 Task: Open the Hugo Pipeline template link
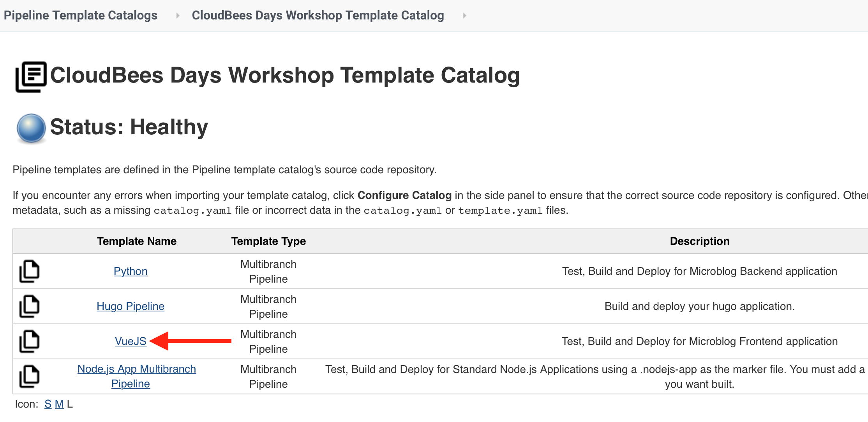(x=131, y=306)
